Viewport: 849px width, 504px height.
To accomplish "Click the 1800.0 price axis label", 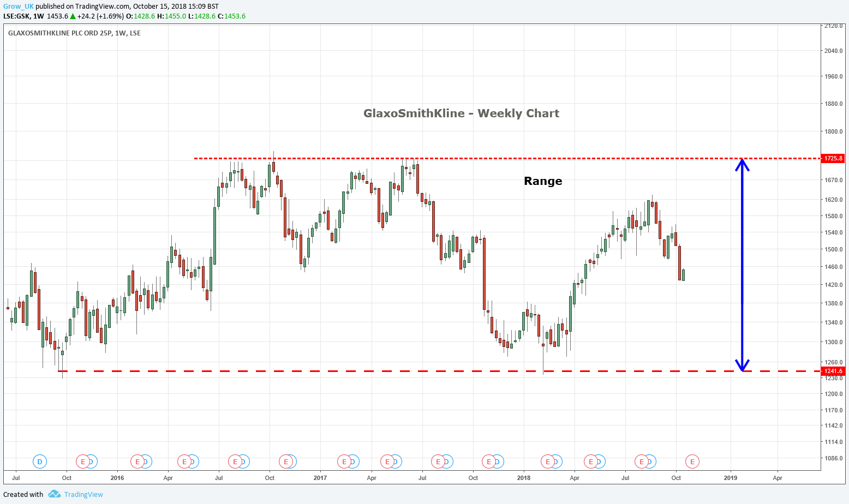I will pyautogui.click(x=833, y=131).
